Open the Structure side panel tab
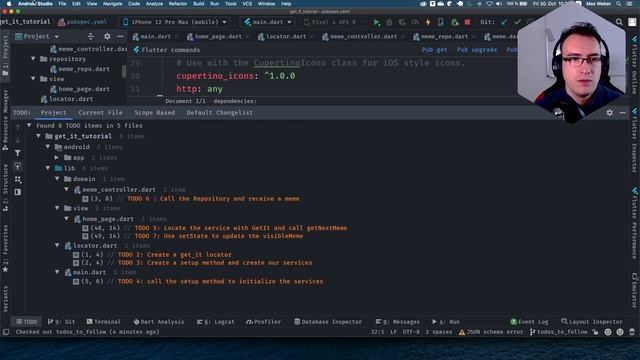 tap(5, 188)
